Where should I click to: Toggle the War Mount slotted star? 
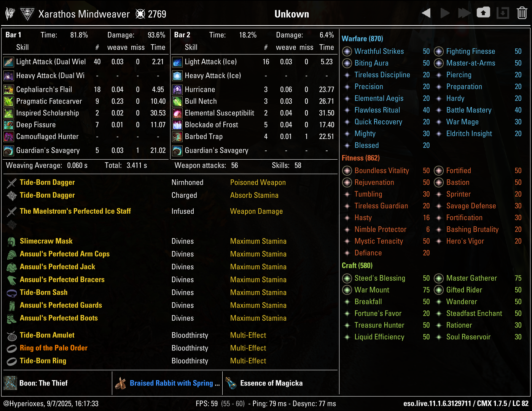(347, 290)
